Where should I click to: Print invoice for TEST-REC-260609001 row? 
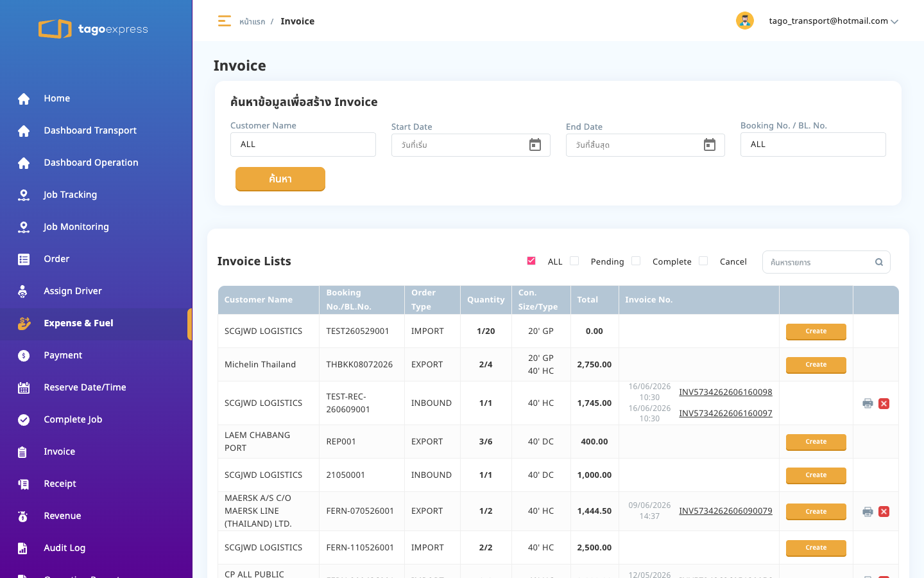click(x=868, y=403)
